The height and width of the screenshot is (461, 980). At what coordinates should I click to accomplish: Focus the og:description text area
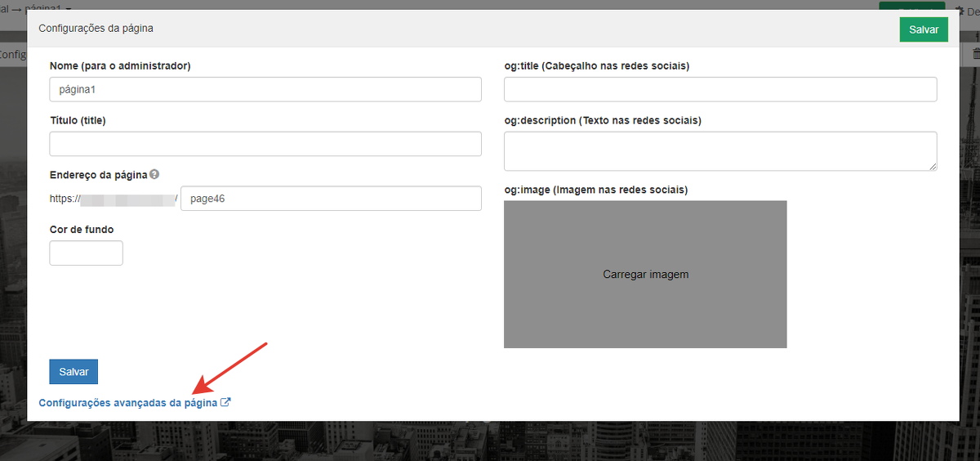tap(719, 150)
